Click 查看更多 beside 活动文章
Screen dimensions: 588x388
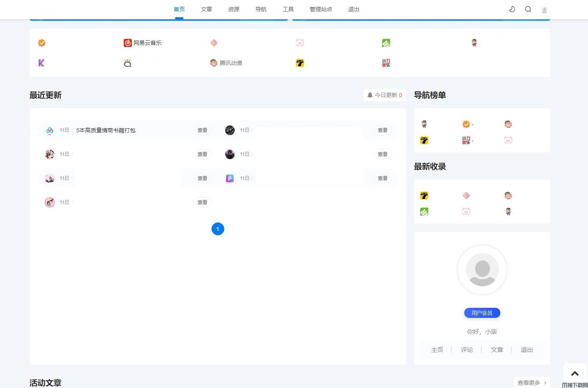coord(532,383)
